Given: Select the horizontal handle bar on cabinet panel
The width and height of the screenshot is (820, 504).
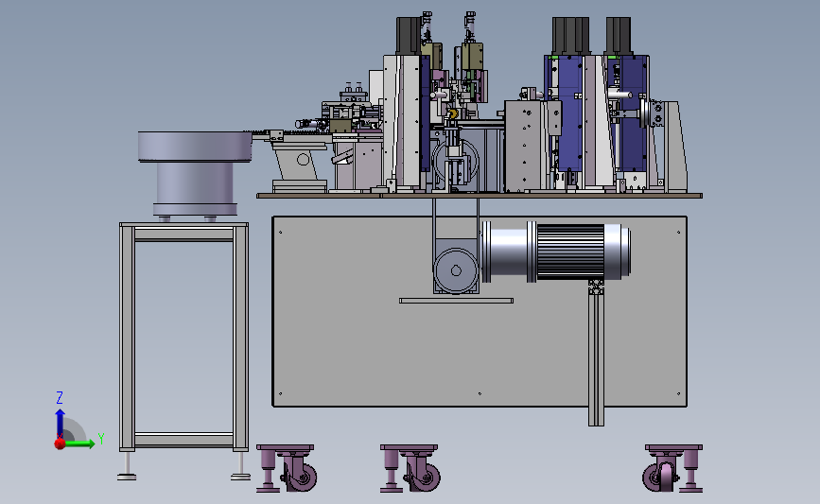Looking at the screenshot, I should point(456,301).
